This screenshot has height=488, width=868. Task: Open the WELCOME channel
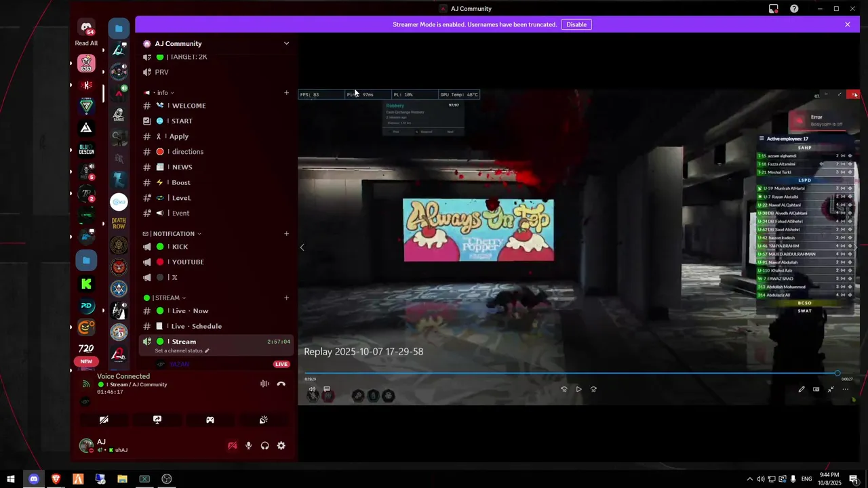[216, 106]
